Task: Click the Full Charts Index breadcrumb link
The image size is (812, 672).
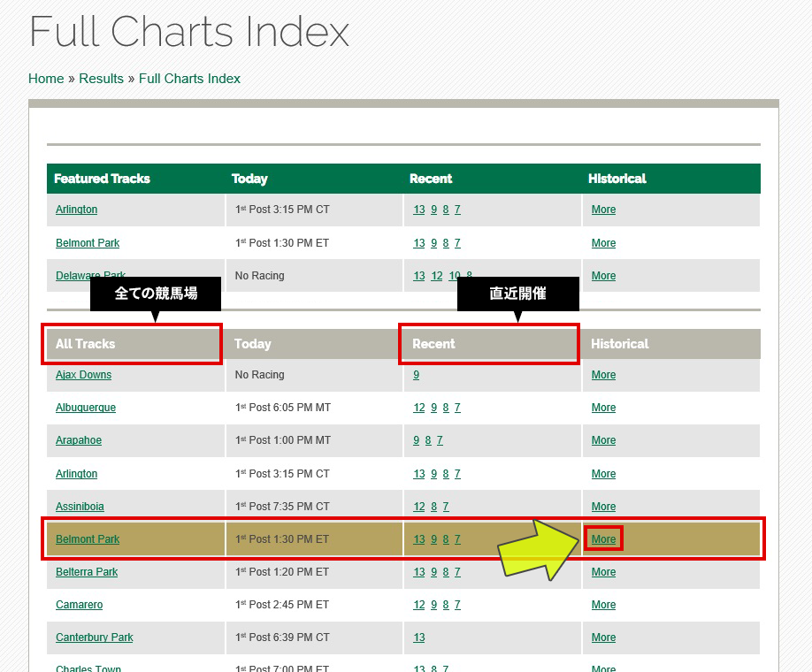Action: coord(189,79)
